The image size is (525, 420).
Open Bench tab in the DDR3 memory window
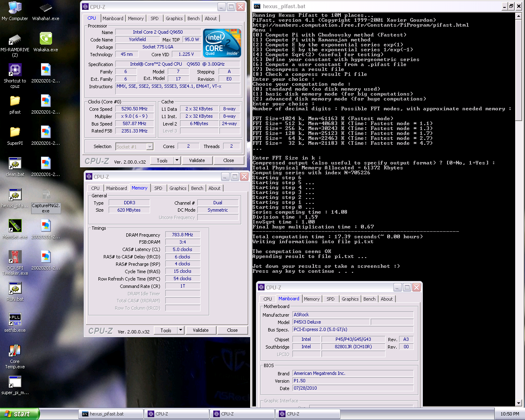click(197, 188)
